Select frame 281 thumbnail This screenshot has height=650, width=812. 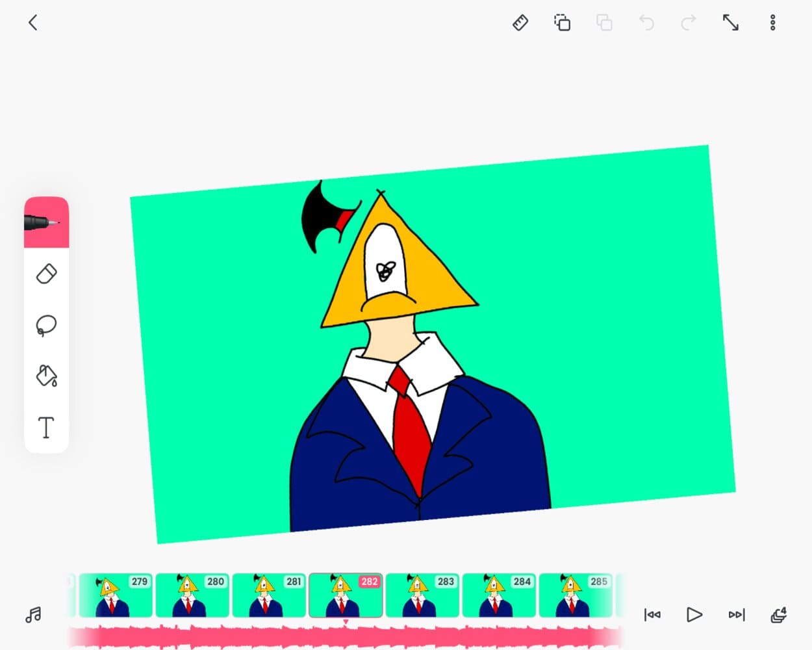tap(269, 595)
